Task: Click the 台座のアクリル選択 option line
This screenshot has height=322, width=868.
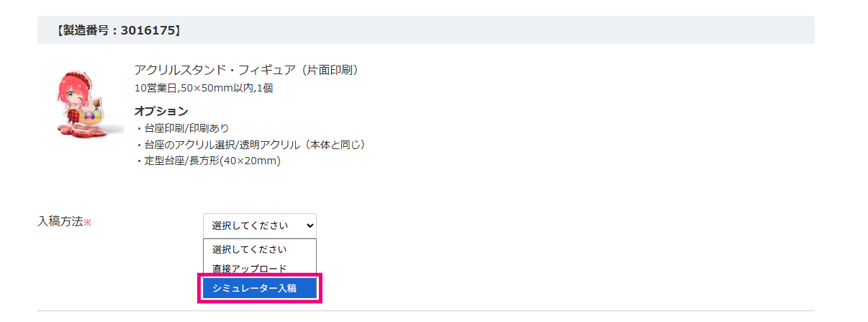Action: click(251, 145)
